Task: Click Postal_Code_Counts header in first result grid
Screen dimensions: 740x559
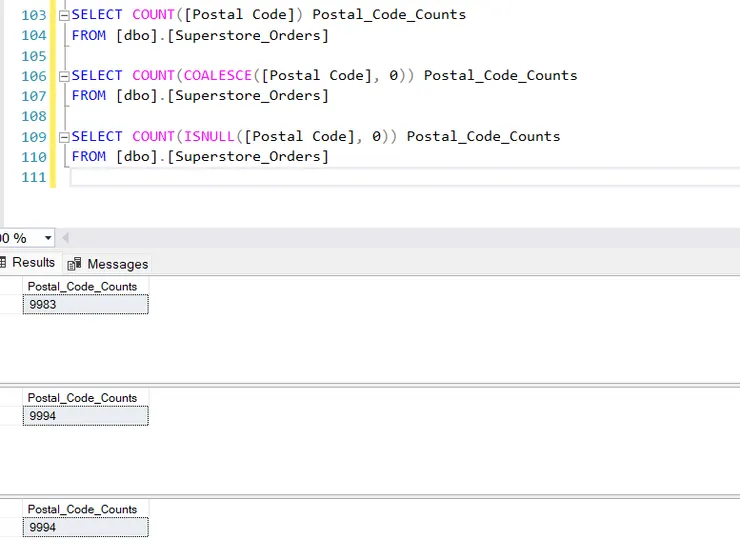Action: pos(85,286)
